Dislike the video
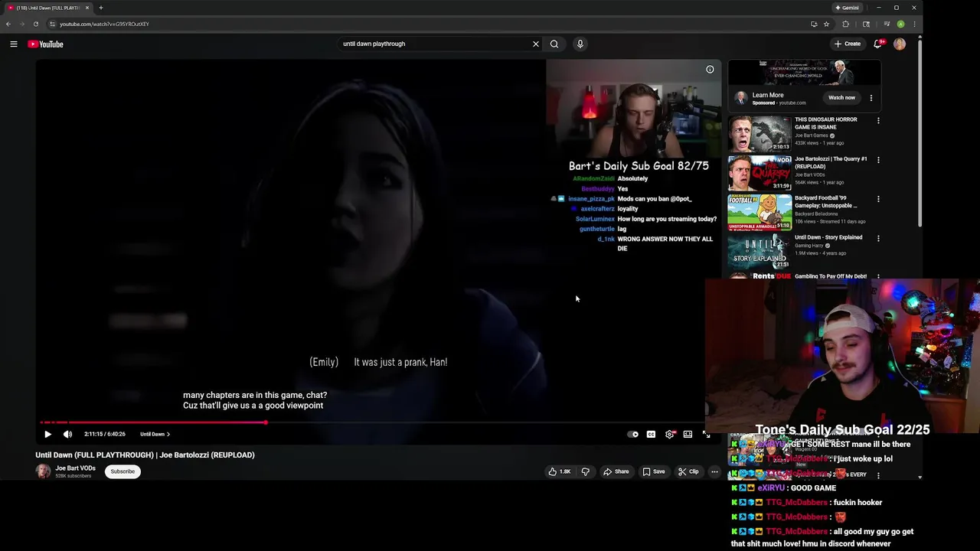The height and width of the screenshot is (551, 980). [586, 471]
